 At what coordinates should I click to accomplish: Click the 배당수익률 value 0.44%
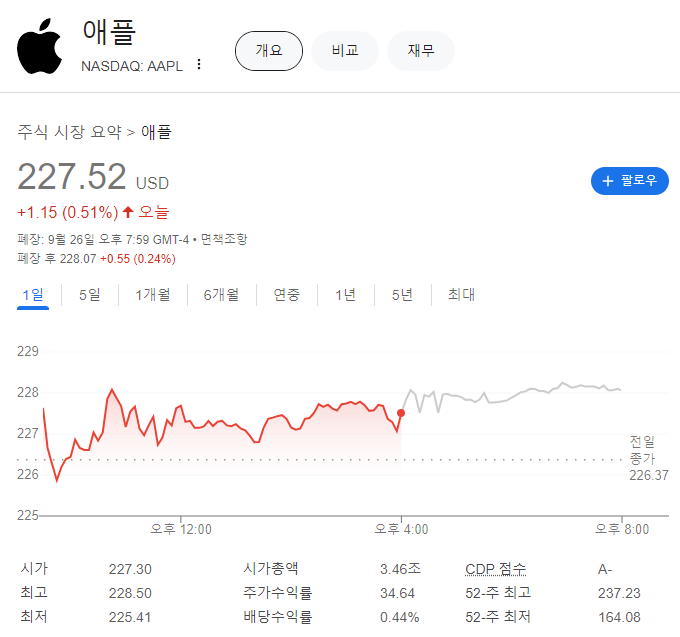(399, 617)
